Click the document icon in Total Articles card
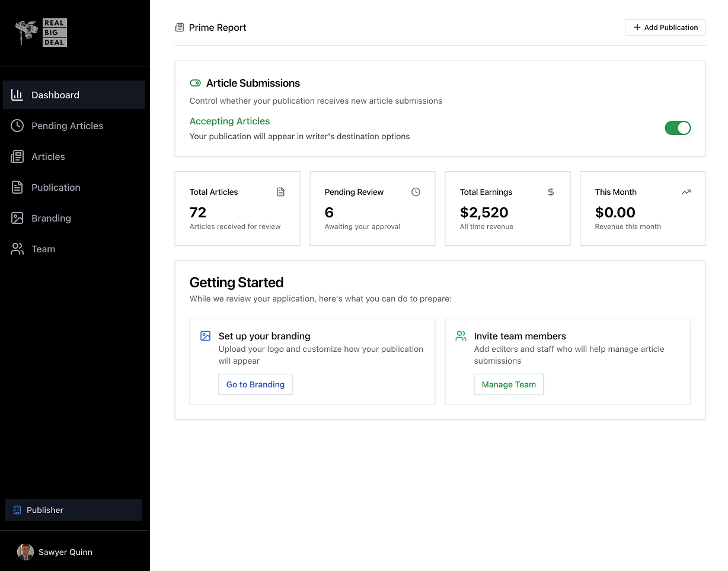Viewport: 728px width, 571px height. point(281,192)
